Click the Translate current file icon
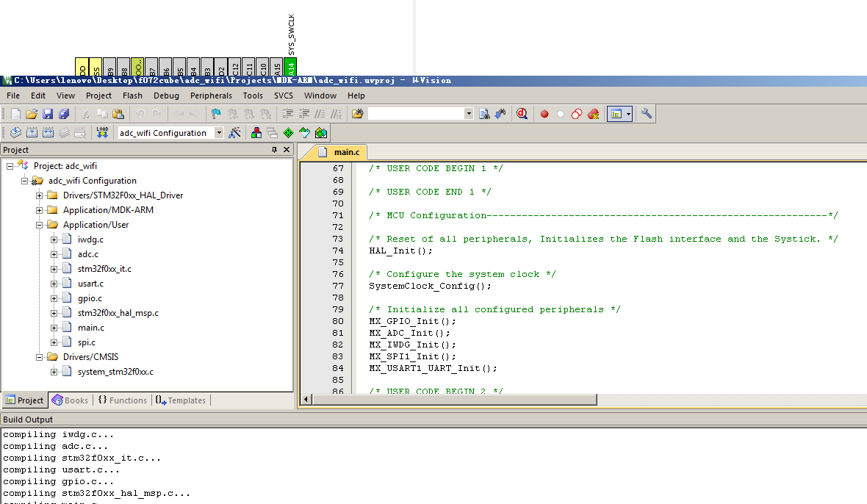Image resolution: width=867 pixels, height=504 pixels. (15, 133)
